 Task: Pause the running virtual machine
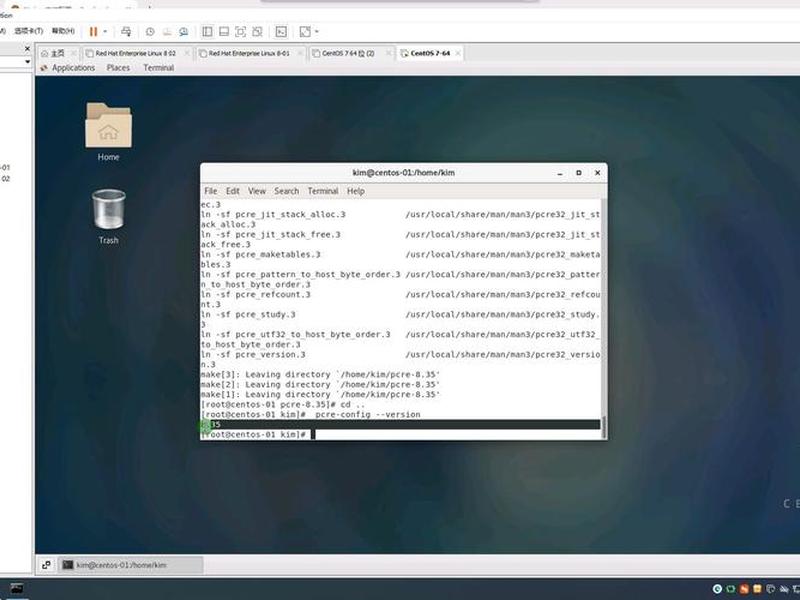pyautogui.click(x=93, y=32)
